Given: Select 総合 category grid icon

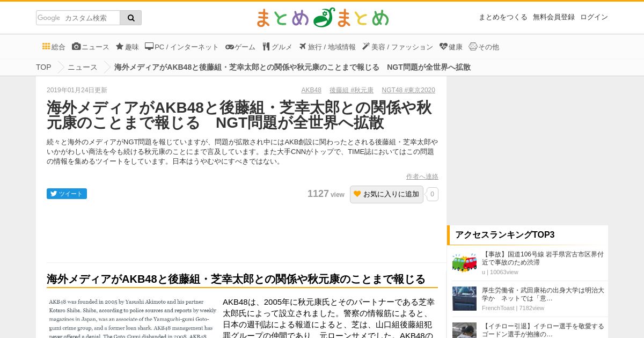Looking at the screenshot, I should tap(46, 47).
